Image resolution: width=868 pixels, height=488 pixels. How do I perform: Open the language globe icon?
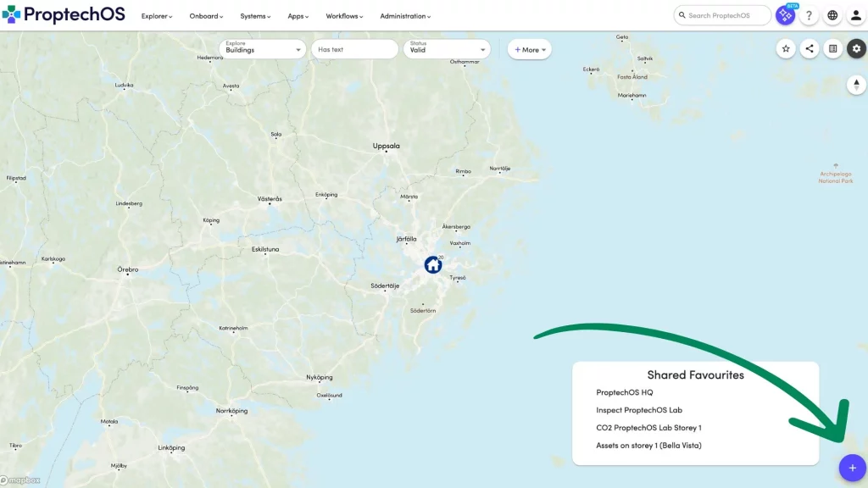[832, 15]
